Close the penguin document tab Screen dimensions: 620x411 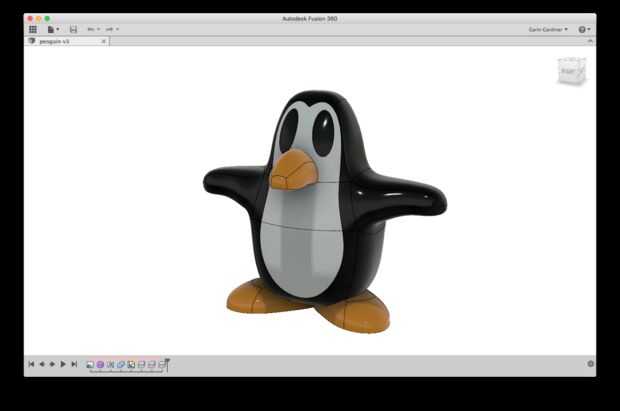coord(104,41)
